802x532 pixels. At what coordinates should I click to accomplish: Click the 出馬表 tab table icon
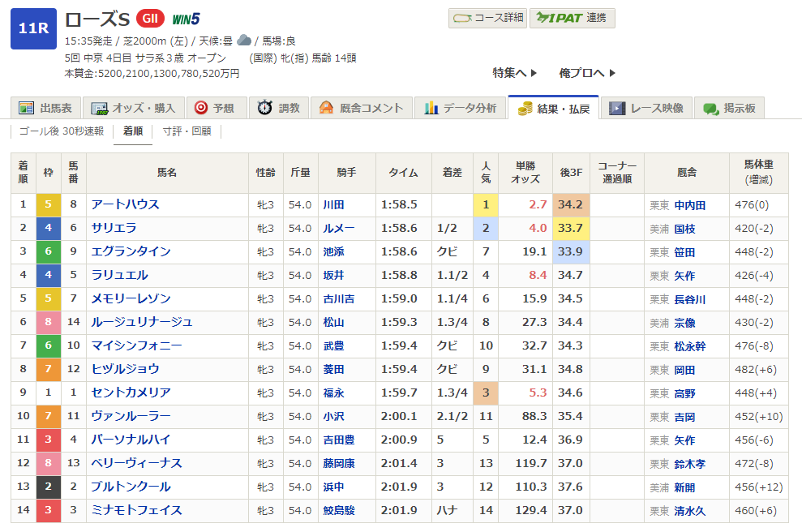coord(26,108)
